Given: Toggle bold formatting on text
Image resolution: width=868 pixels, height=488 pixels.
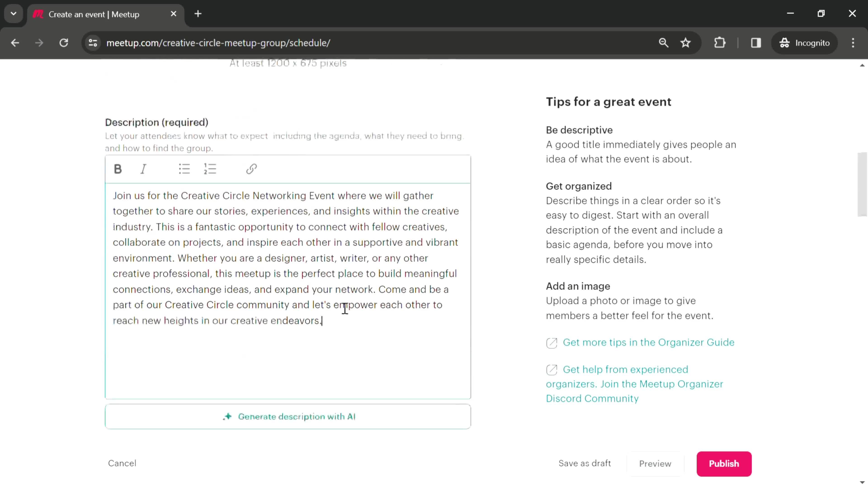Looking at the screenshot, I should [118, 169].
